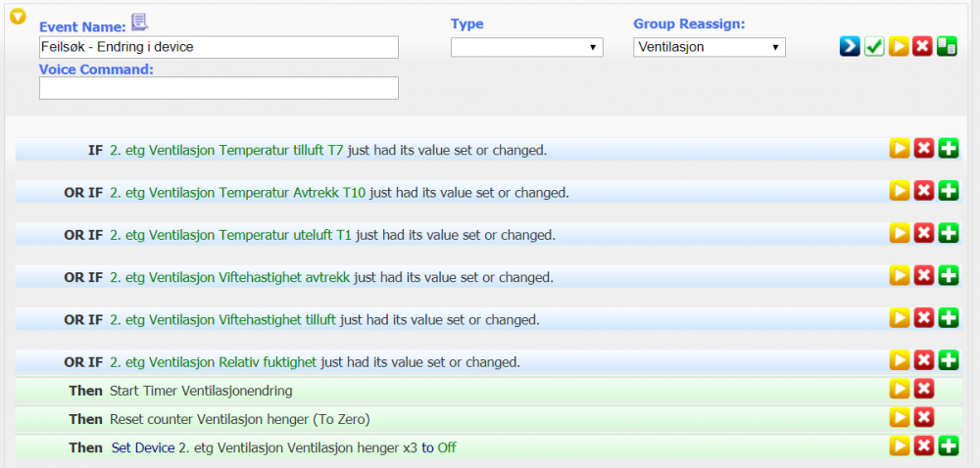Click yellow play icon on Temperatur uteluft T1
Screen dimensions: 980x468
tap(899, 233)
